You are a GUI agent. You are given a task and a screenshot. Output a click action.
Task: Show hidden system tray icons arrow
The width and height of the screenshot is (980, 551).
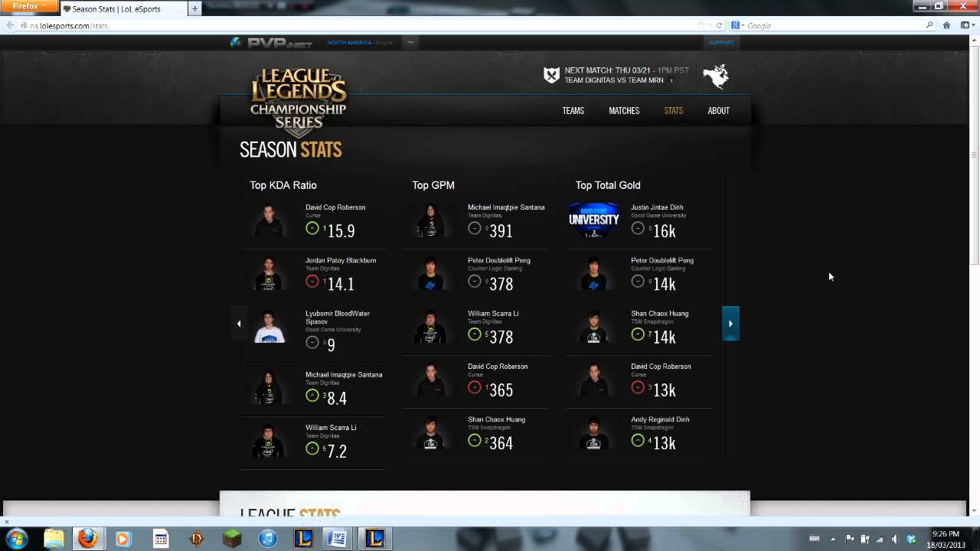(833, 539)
